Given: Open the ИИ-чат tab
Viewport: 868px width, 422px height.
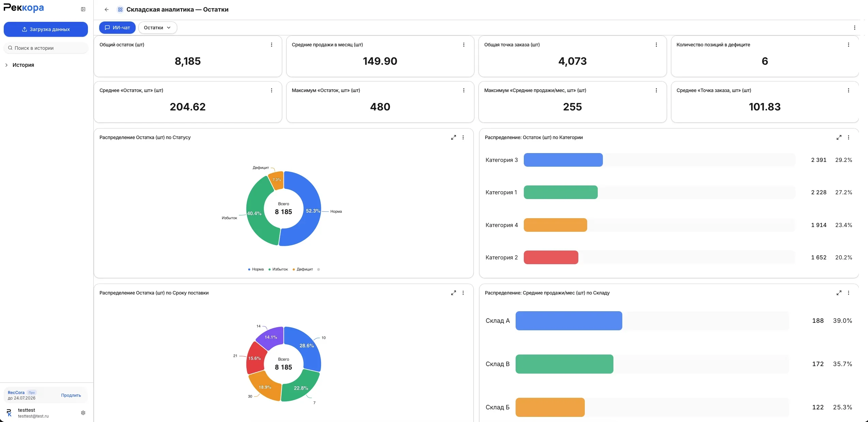Looking at the screenshot, I should (117, 28).
